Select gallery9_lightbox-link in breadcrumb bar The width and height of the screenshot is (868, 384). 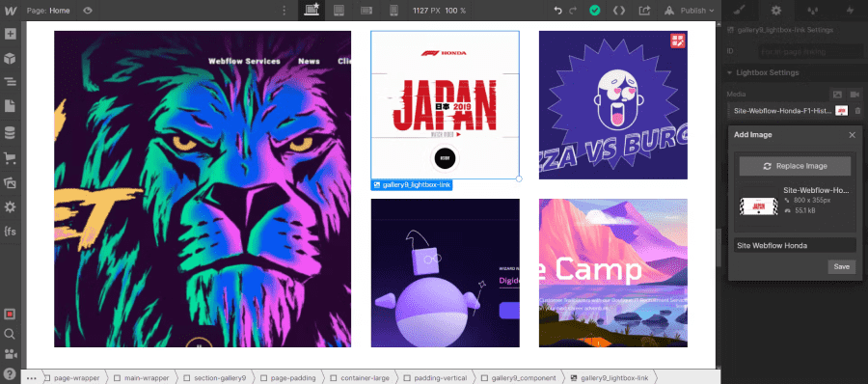coord(609,378)
